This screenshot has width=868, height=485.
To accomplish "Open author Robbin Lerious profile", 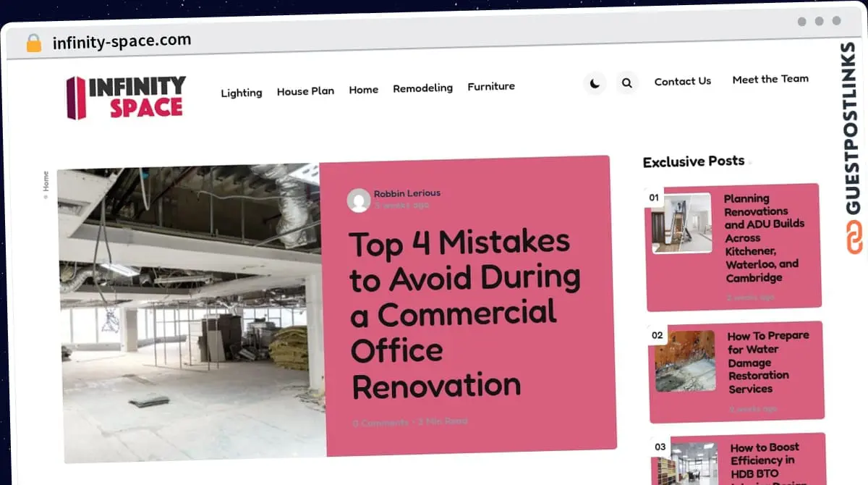I will [407, 193].
